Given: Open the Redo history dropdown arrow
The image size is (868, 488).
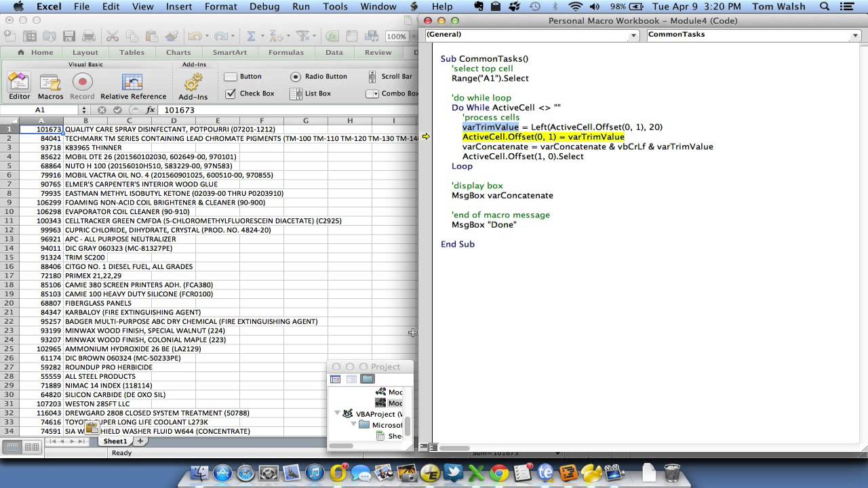Looking at the screenshot, I should [232, 37].
